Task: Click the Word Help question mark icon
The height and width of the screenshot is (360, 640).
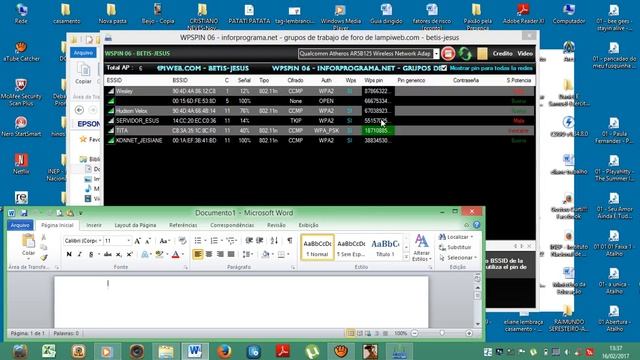Action: [476, 225]
